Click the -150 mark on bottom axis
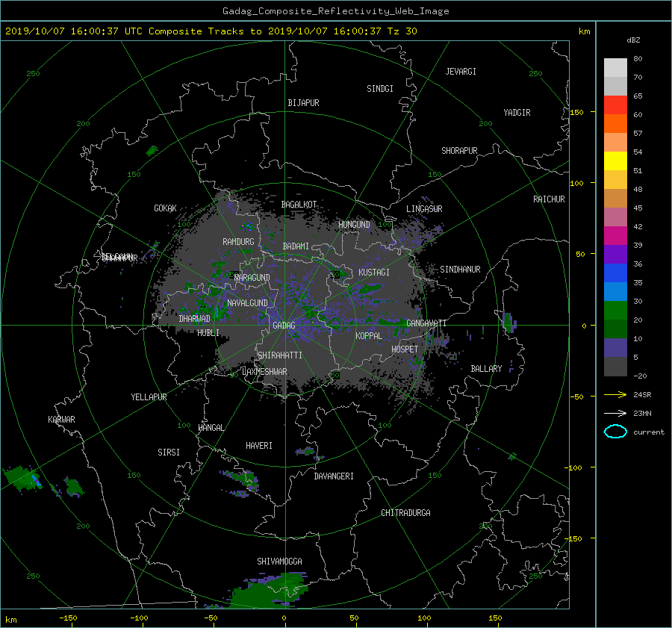Screen dimensions: 672x628 point(68,618)
